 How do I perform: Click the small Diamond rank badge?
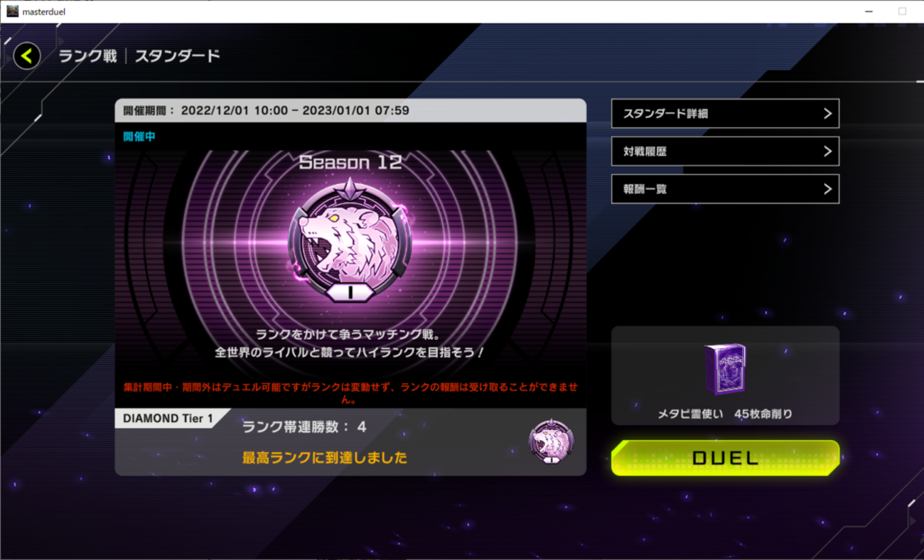coord(552,442)
